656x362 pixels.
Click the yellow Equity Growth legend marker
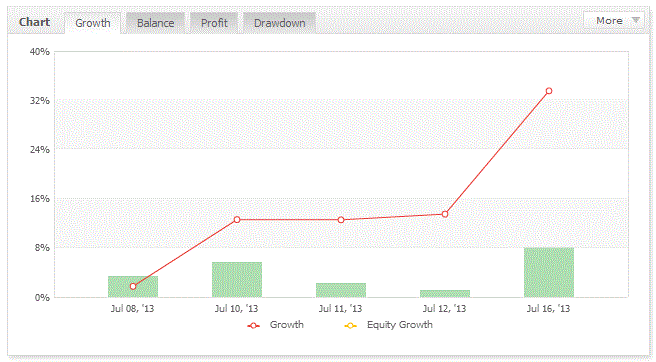[351, 326]
